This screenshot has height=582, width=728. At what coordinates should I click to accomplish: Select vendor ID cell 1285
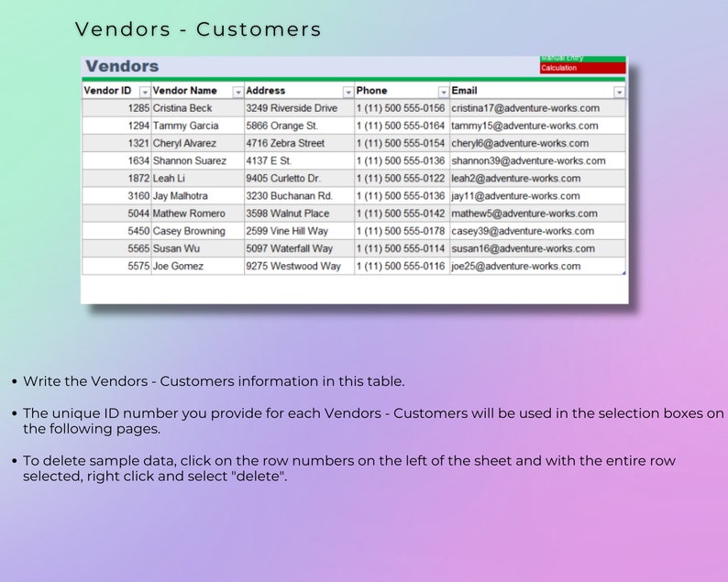point(116,108)
